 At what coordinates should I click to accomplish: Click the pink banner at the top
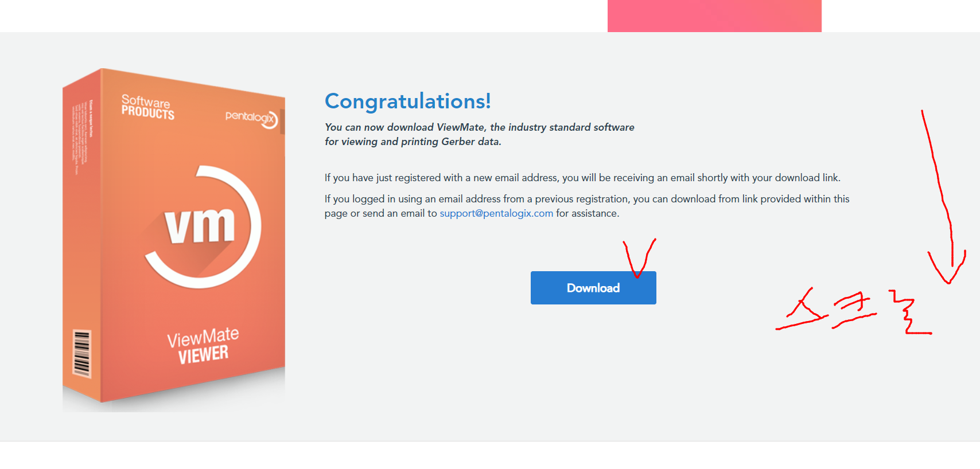click(x=714, y=15)
